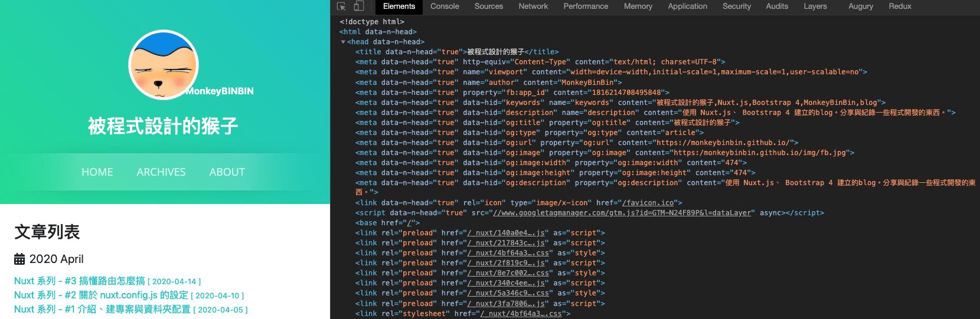980x319 pixels.
Task: Select the meta og:url line
Action: click(x=577, y=142)
